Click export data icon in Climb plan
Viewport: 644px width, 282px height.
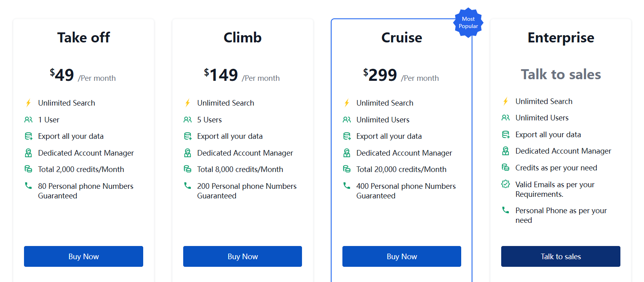click(188, 136)
